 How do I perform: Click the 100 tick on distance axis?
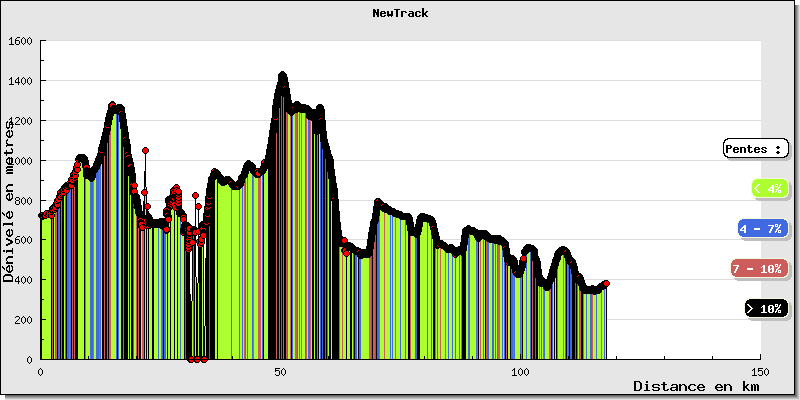click(x=521, y=371)
